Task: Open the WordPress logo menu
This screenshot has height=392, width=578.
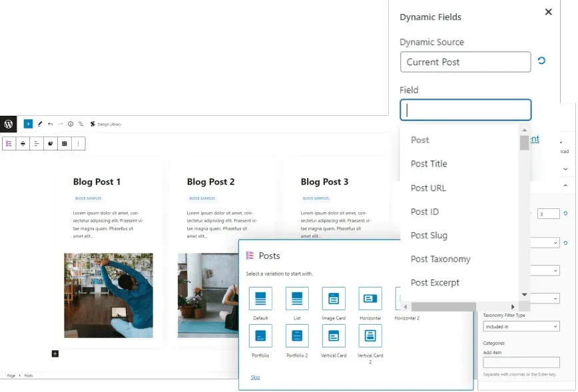Action: (x=8, y=124)
